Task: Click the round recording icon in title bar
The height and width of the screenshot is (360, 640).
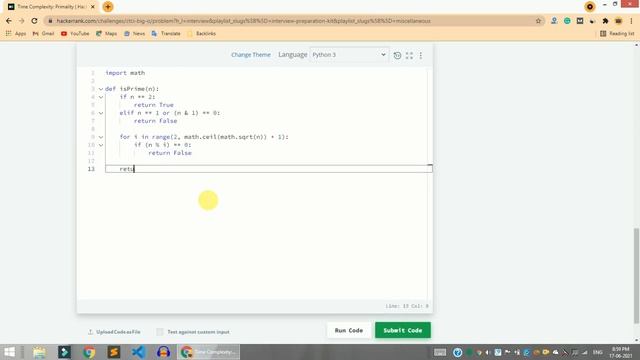Action: tap(589, 7)
